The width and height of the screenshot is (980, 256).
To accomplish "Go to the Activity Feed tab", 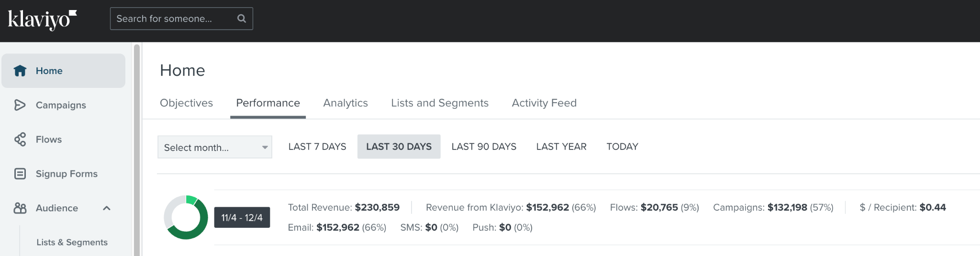I will (544, 103).
